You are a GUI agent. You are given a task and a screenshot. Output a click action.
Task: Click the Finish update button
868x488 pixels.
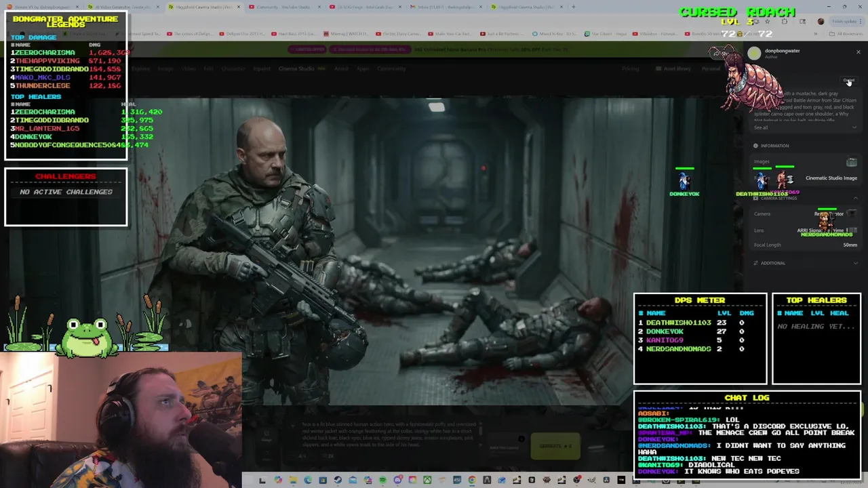(847, 21)
